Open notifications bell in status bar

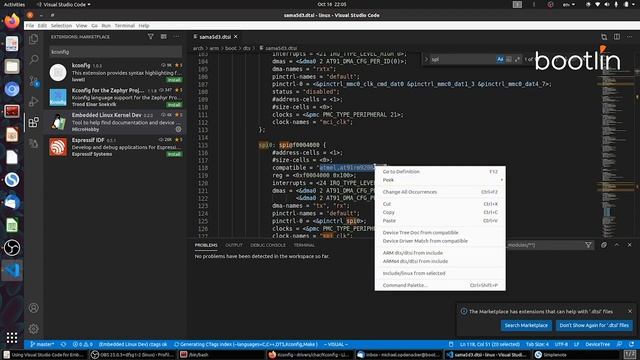click(631, 344)
